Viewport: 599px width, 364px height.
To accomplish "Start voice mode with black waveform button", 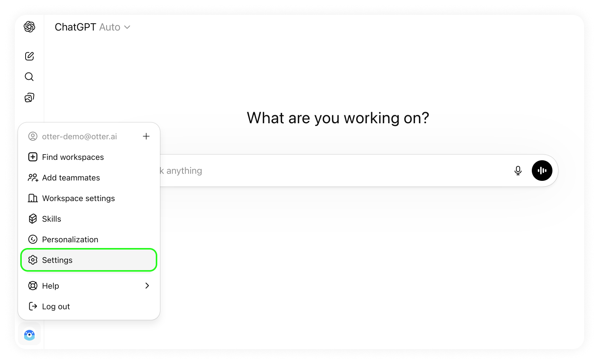I will pyautogui.click(x=542, y=171).
